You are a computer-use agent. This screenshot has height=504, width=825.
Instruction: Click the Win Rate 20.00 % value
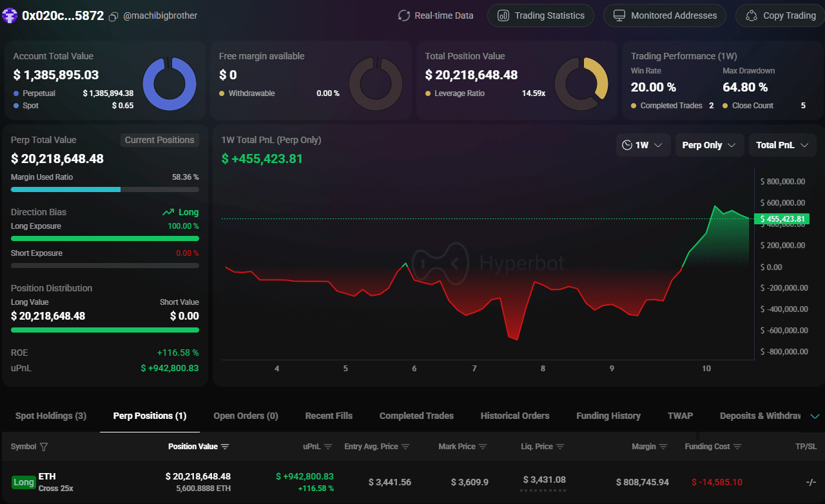(x=653, y=87)
